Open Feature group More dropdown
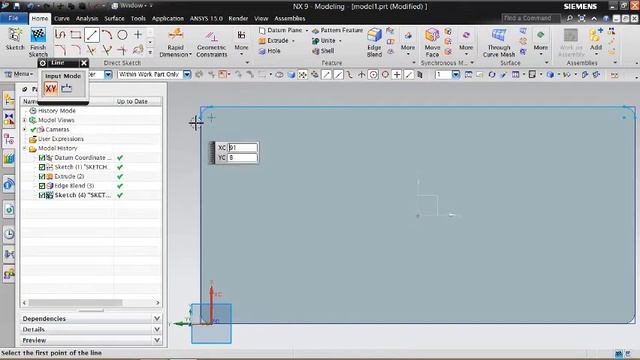640x360 pixels. coord(408,42)
